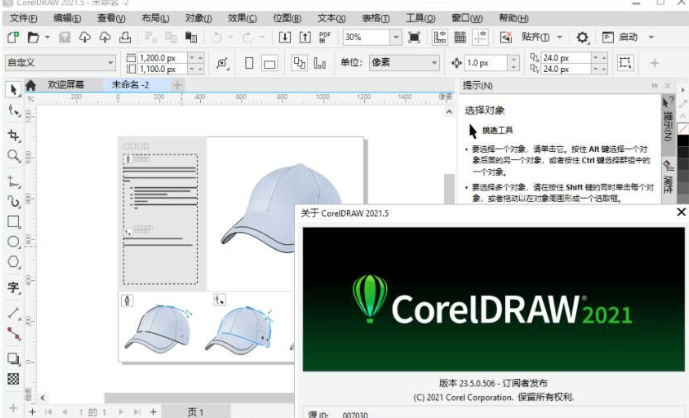Select the Zoom magnifier tool
The image size is (689, 418).
tap(13, 156)
